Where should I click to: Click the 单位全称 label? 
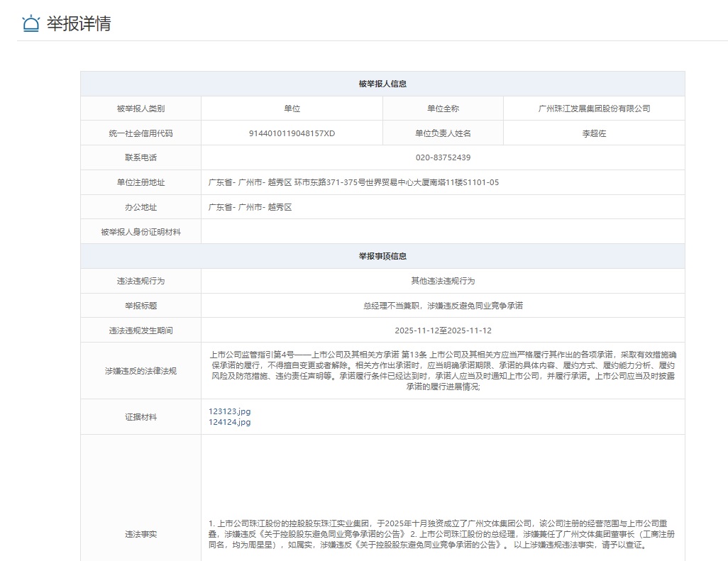pyautogui.click(x=443, y=109)
